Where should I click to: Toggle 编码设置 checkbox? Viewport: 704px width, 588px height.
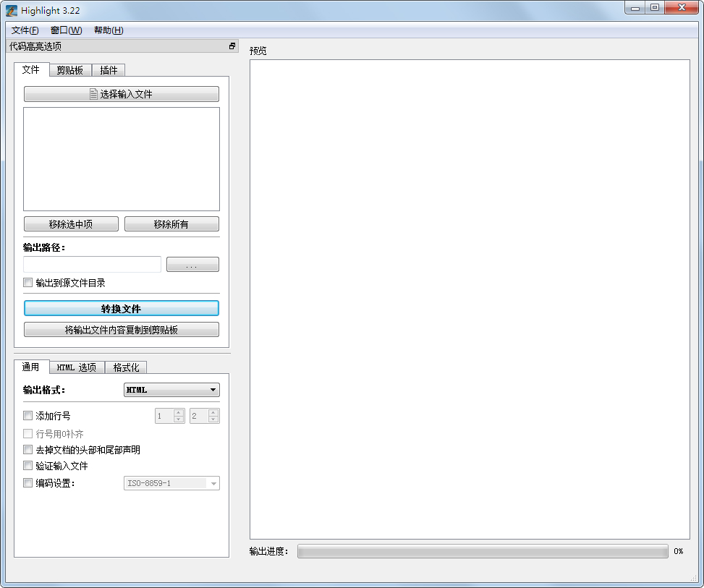coord(27,483)
